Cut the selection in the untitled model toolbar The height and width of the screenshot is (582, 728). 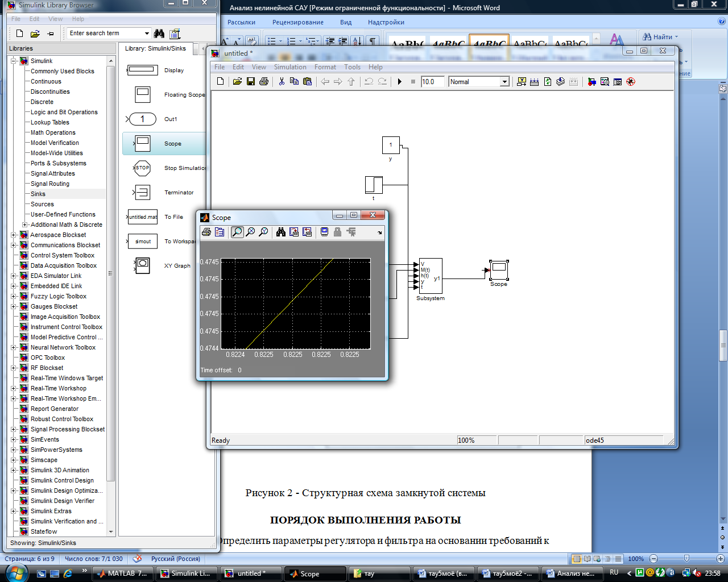click(282, 82)
